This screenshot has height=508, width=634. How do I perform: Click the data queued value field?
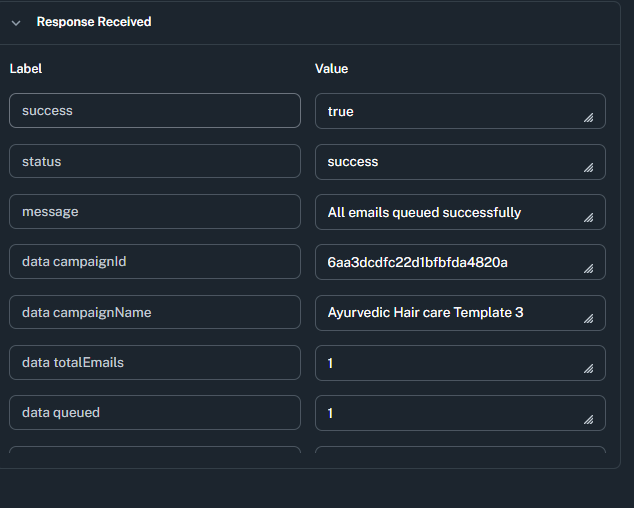point(460,413)
